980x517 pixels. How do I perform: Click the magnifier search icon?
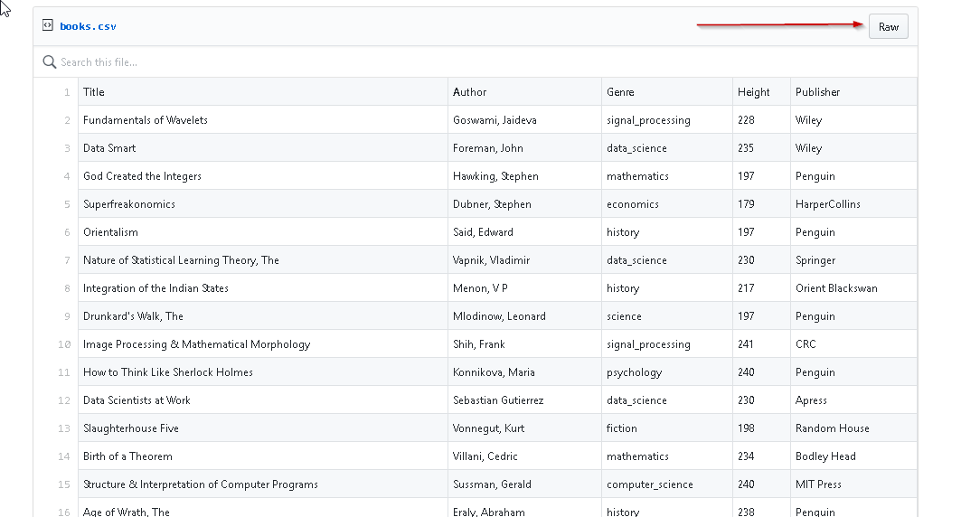pyautogui.click(x=50, y=62)
